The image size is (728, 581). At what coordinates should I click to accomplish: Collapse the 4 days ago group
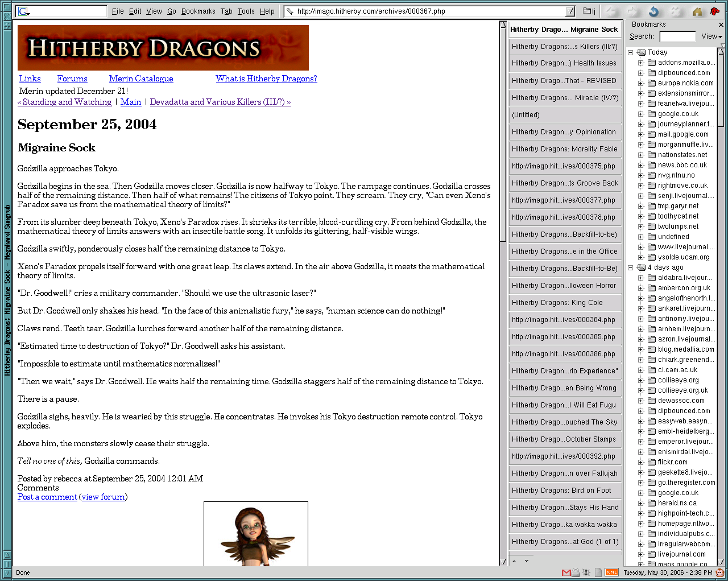631,267
